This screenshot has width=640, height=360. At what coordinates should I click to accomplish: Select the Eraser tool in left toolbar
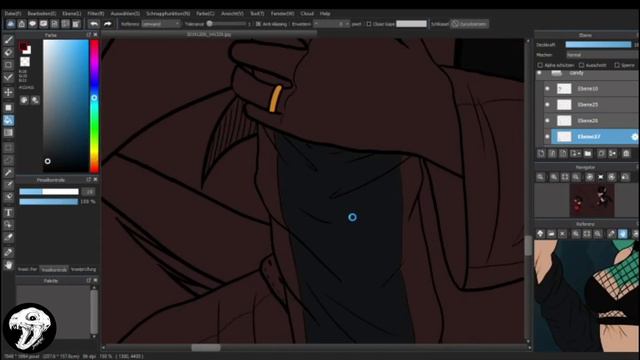(8, 52)
